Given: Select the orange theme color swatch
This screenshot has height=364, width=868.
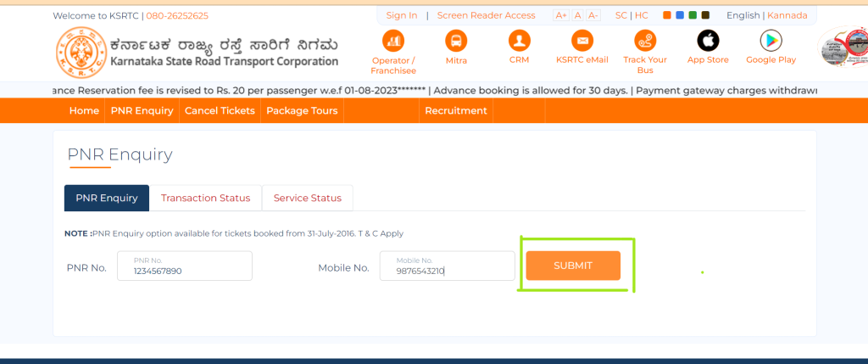Looking at the screenshot, I should tap(667, 15).
